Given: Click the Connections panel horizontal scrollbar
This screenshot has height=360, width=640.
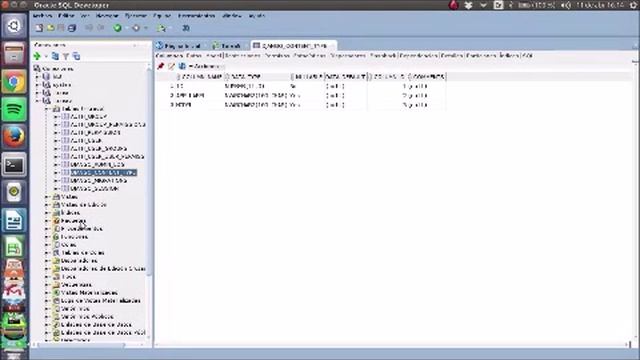Looking at the screenshot, I should pyautogui.click(x=82, y=345).
